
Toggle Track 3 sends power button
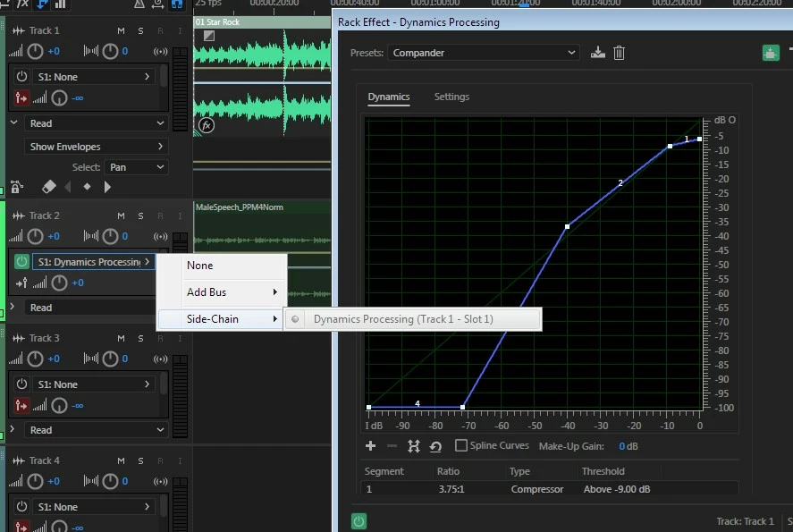[21, 384]
